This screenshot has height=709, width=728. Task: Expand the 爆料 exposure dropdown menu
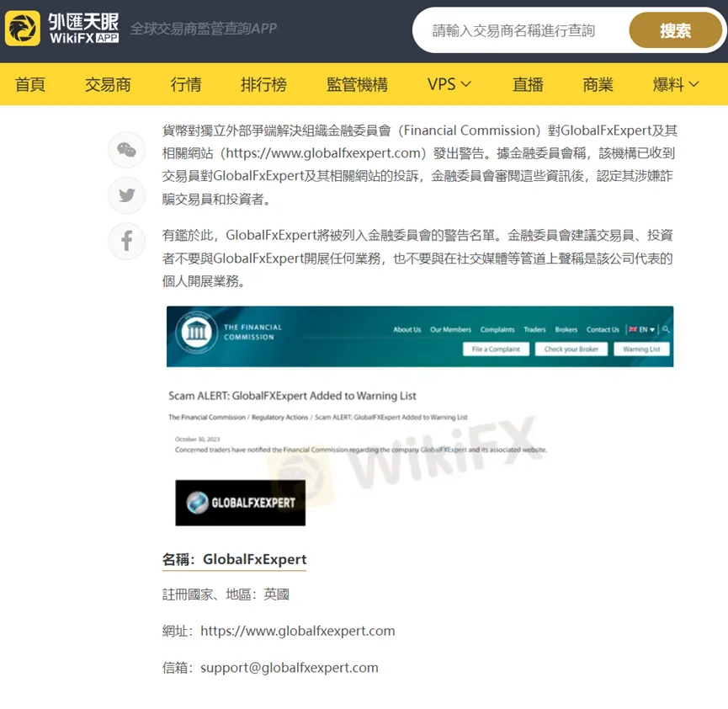click(676, 84)
